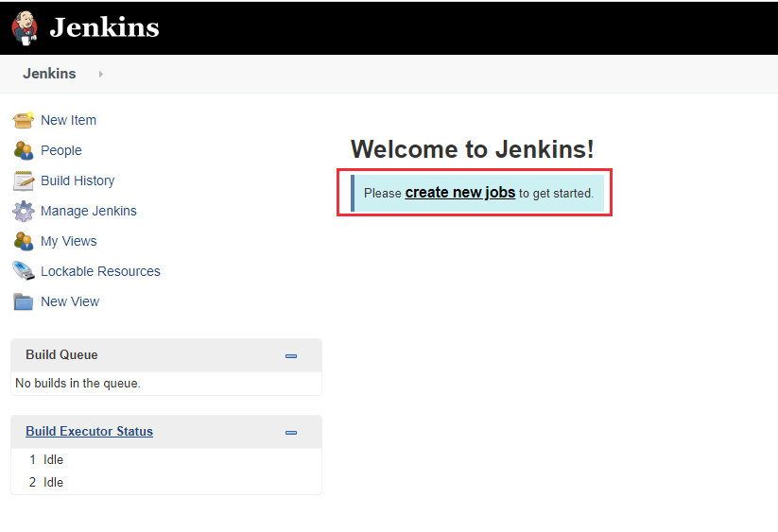Open the Build Executor Status link
Screen dimensions: 778x532
pyautogui.click(x=89, y=431)
